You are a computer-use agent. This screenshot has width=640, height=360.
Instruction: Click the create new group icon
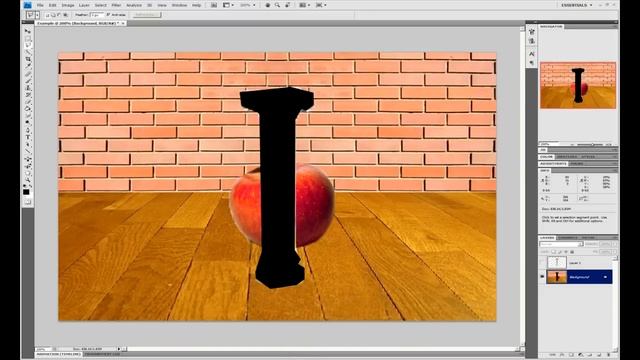click(590, 355)
